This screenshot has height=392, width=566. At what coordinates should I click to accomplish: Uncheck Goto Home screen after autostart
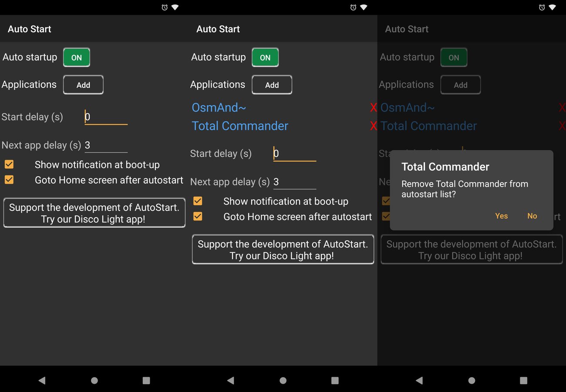(x=198, y=216)
